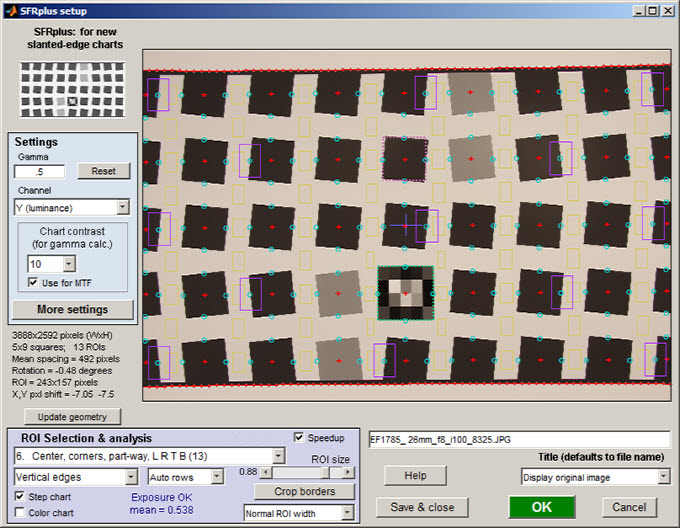
Task: Click the SFRplus chart thumbnail preview
Action: 70,89
